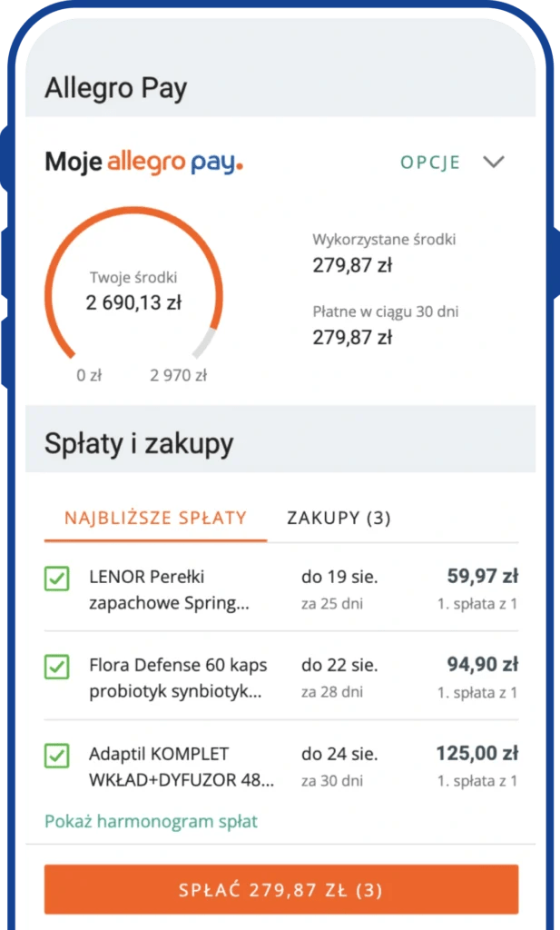Click the Wykorzystane środki amount
560x930 pixels.
coord(352,266)
